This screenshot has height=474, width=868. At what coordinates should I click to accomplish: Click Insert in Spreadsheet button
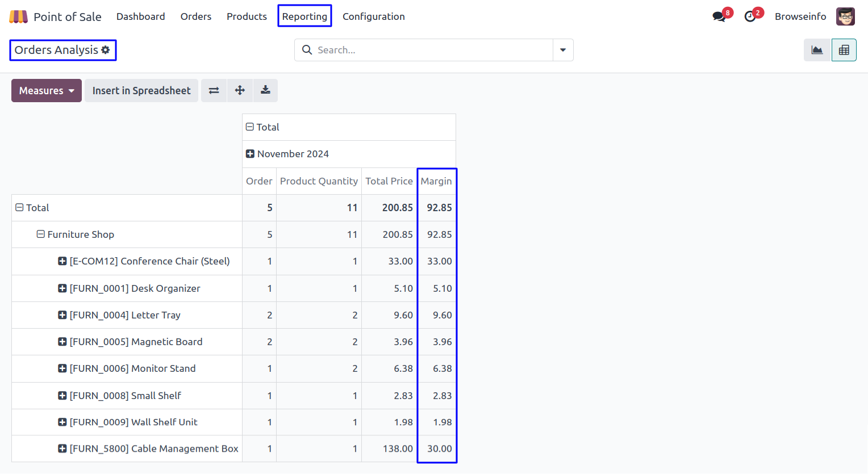click(141, 91)
